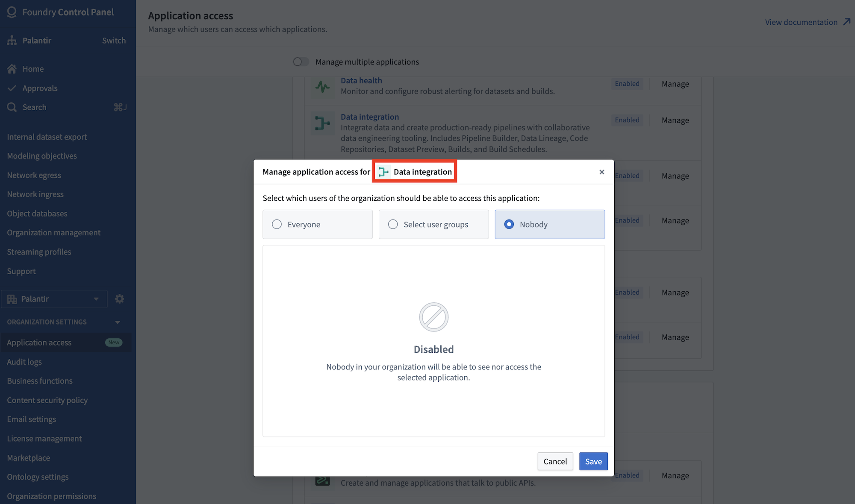Toggle Manage multiple applications switch
The height and width of the screenshot is (504, 855).
(301, 62)
